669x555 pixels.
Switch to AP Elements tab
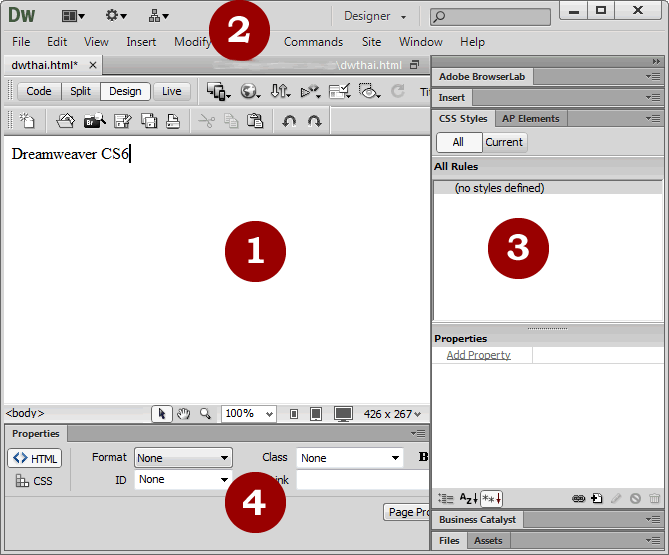[x=531, y=119]
